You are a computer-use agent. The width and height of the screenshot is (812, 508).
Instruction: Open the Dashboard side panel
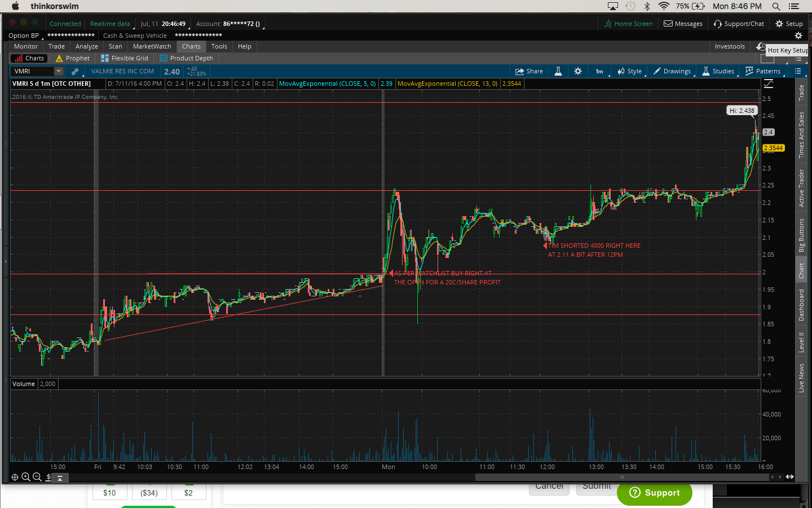[801, 305]
